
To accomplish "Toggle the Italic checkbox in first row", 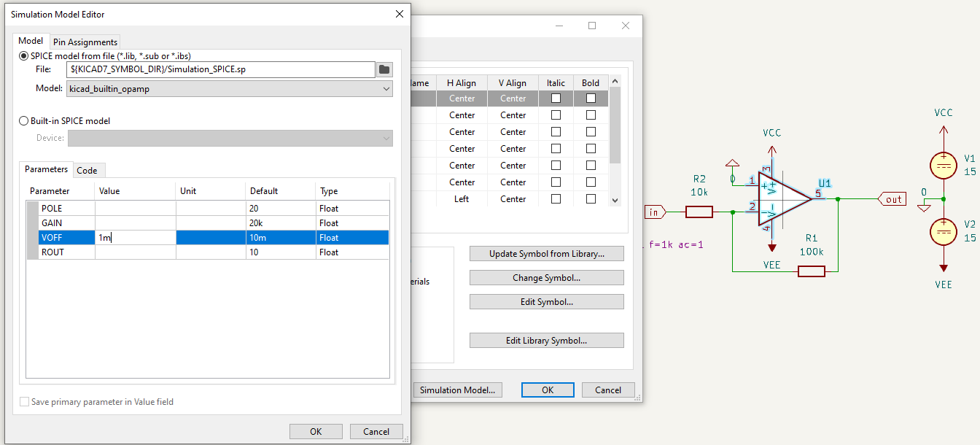I will click(556, 98).
